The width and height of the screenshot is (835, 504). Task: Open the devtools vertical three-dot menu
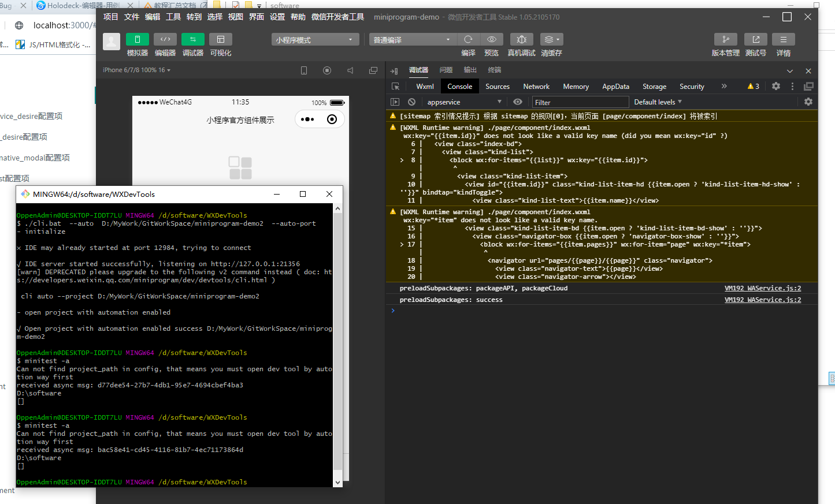coord(792,86)
